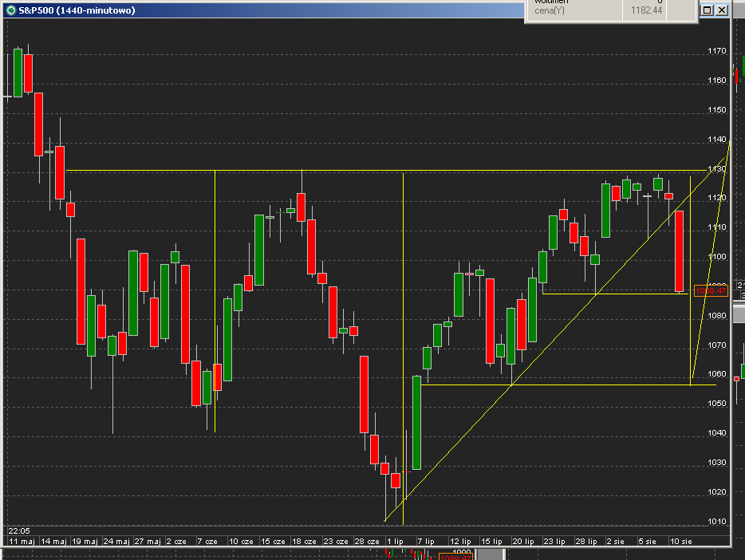The height and width of the screenshot is (560, 745).
Task: Click the 15 cze date label
Action: [274, 541]
